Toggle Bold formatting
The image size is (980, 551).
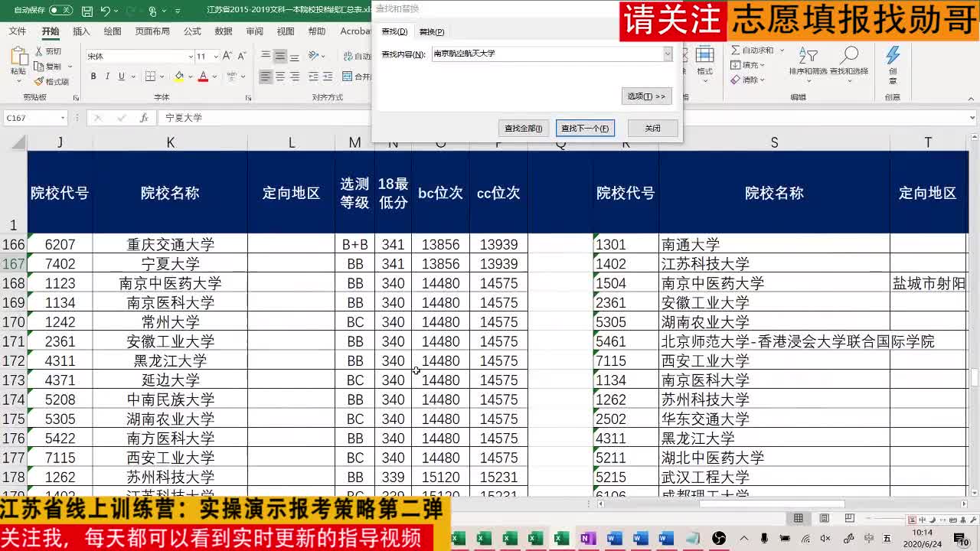point(93,77)
